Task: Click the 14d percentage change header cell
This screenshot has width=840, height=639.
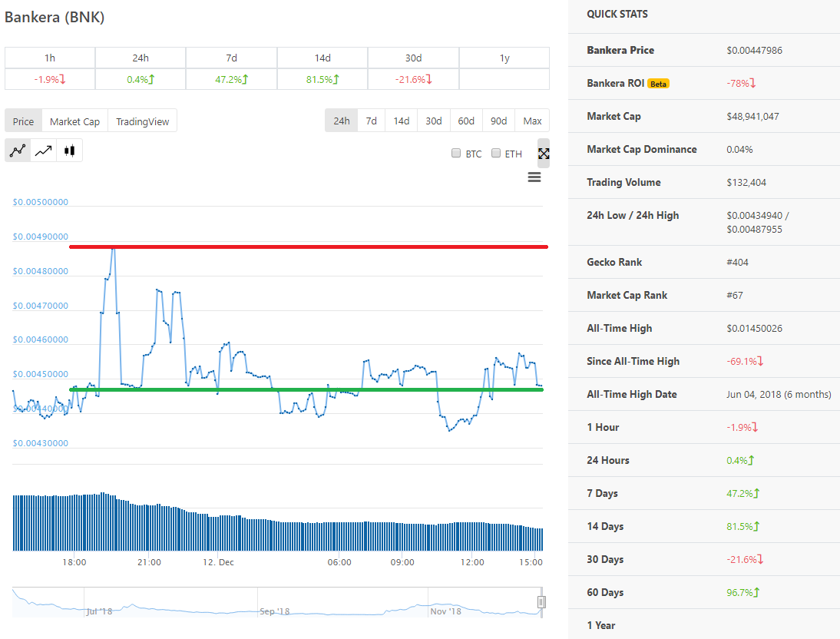Action: (x=322, y=58)
